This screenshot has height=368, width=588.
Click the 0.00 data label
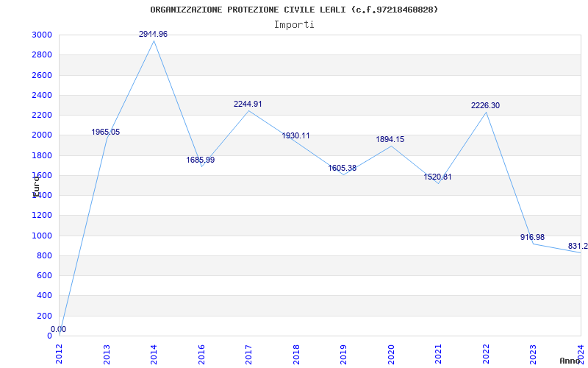[59, 329]
